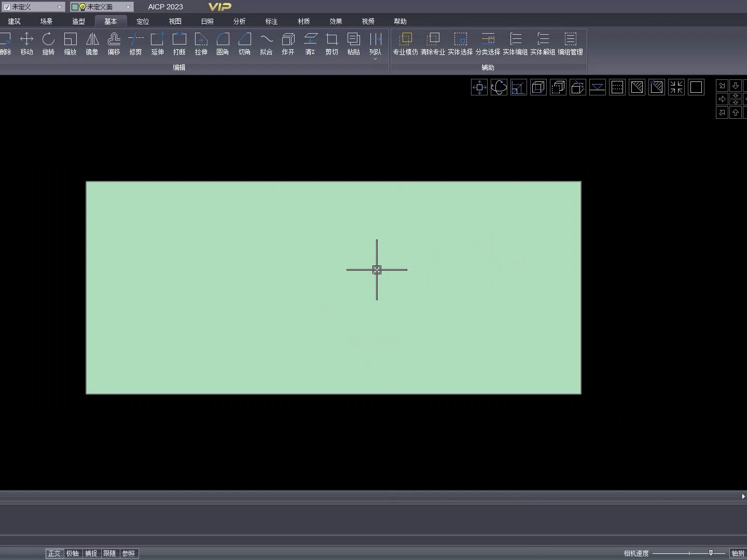This screenshot has width=747, height=560.
Task: Select the 修剪 (Trim) tool
Action: coord(135,44)
